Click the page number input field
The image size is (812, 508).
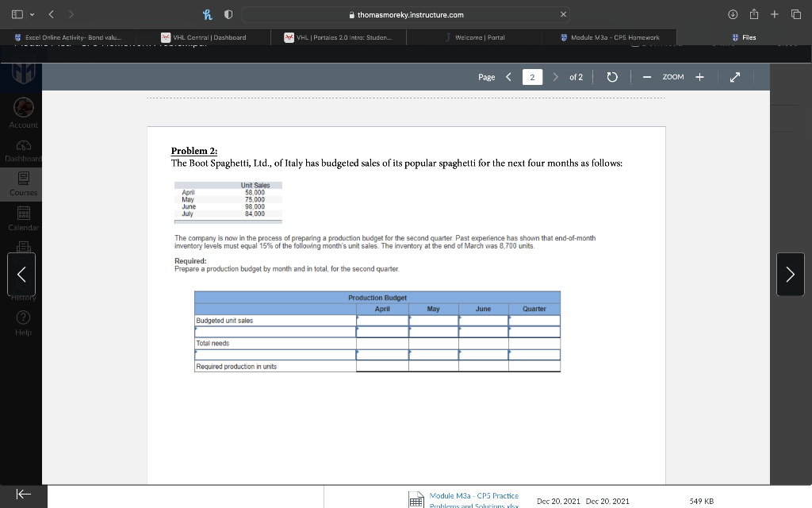[x=532, y=77]
